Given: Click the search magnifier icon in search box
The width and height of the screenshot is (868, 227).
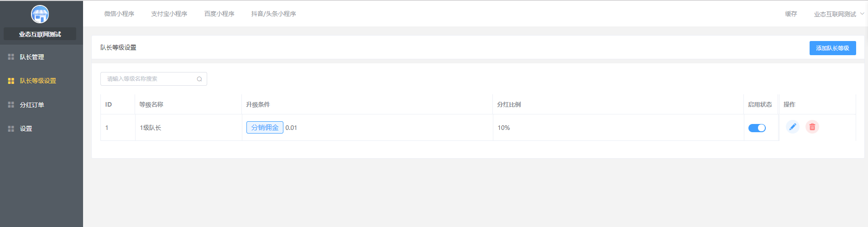Looking at the screenshot, I should 199,79.
